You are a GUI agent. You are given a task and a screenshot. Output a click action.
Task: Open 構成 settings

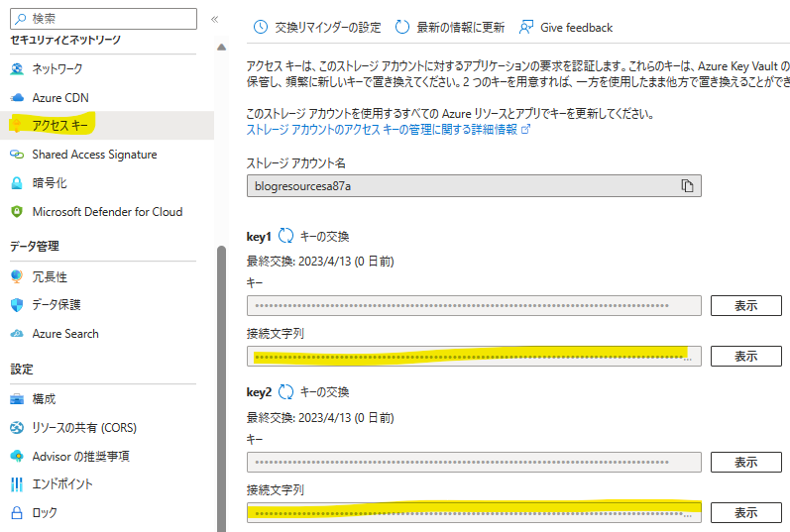(44, 399)
